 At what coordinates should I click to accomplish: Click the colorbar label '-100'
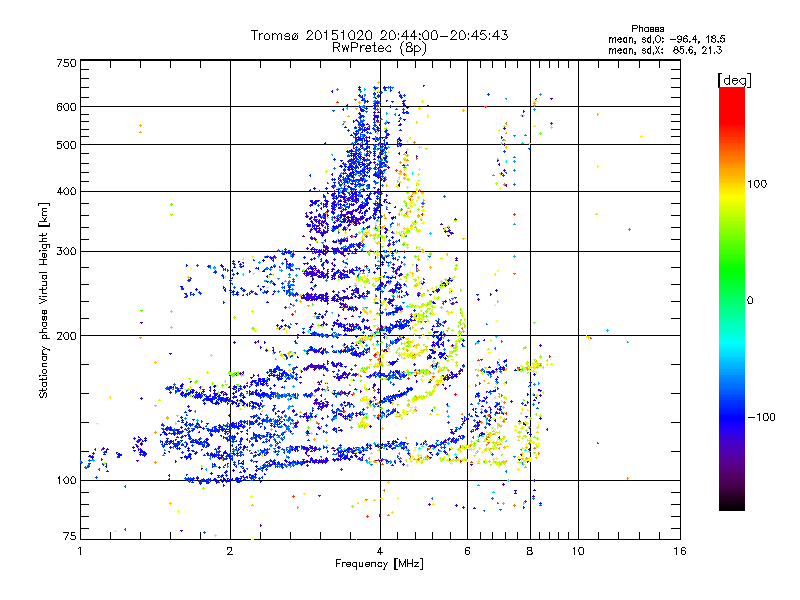[x=761, y=417]
